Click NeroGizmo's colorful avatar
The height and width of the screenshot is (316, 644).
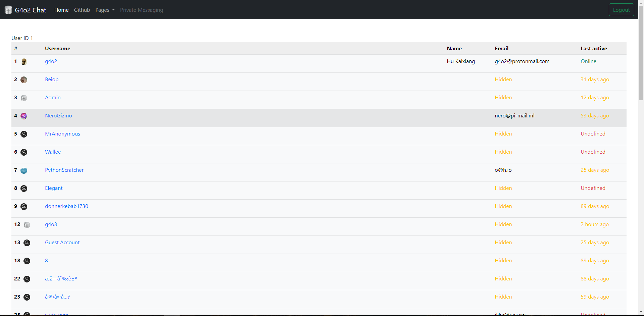24,116
